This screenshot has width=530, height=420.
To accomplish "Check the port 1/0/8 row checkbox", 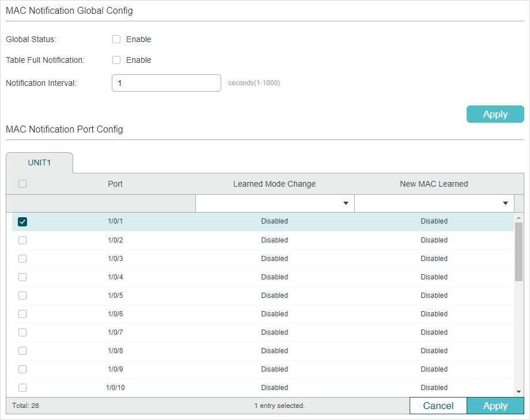I will pos(22,351).
